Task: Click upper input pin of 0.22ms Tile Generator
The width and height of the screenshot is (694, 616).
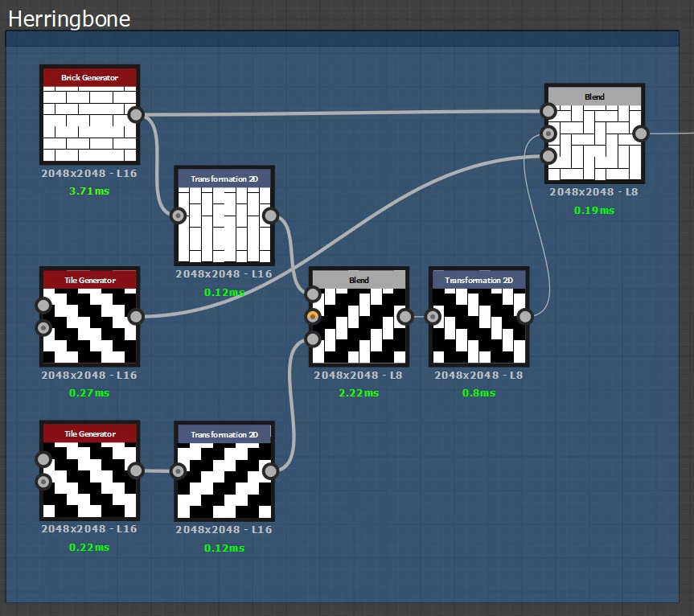Action: [x=43, y=459]
